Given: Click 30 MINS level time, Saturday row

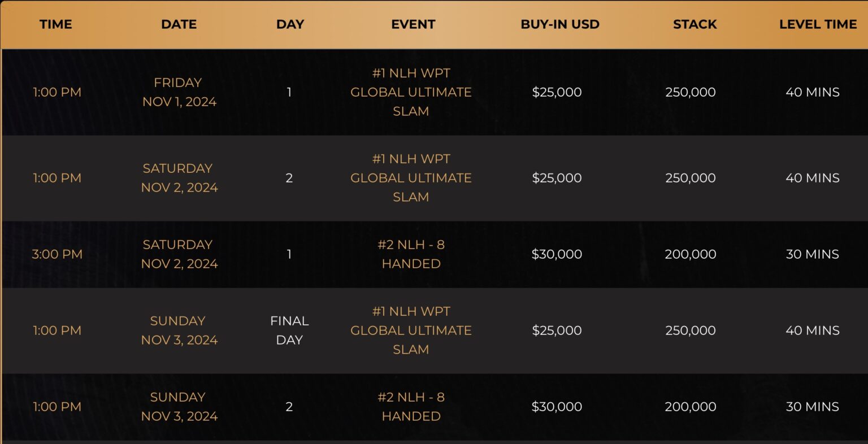Looking at the screenshot, I should coord(812,254).
